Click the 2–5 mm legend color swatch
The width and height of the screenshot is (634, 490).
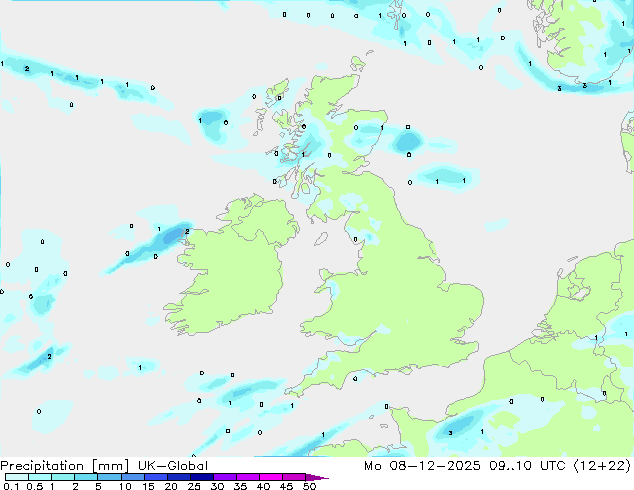[x=86, y=477]
